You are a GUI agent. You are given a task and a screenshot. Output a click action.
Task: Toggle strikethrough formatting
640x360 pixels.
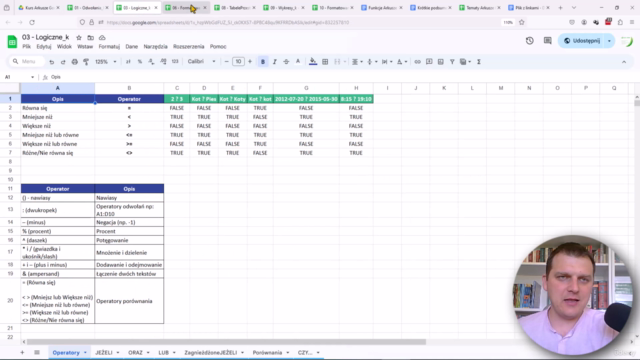286,62
